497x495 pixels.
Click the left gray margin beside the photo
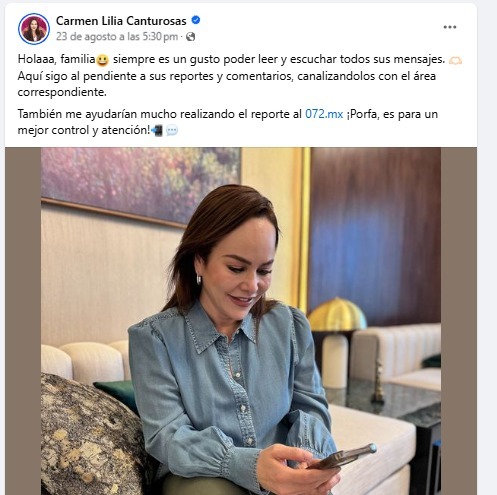[23, 321]
